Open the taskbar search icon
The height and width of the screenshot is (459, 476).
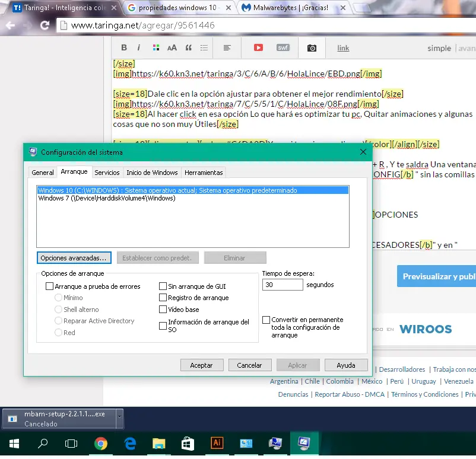pyautogui.click(x=43, y=444)
